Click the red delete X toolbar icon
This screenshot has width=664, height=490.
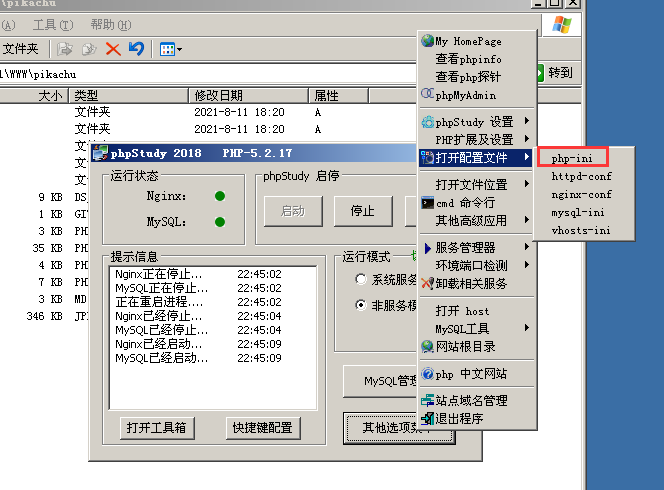[x=113, y=49]
